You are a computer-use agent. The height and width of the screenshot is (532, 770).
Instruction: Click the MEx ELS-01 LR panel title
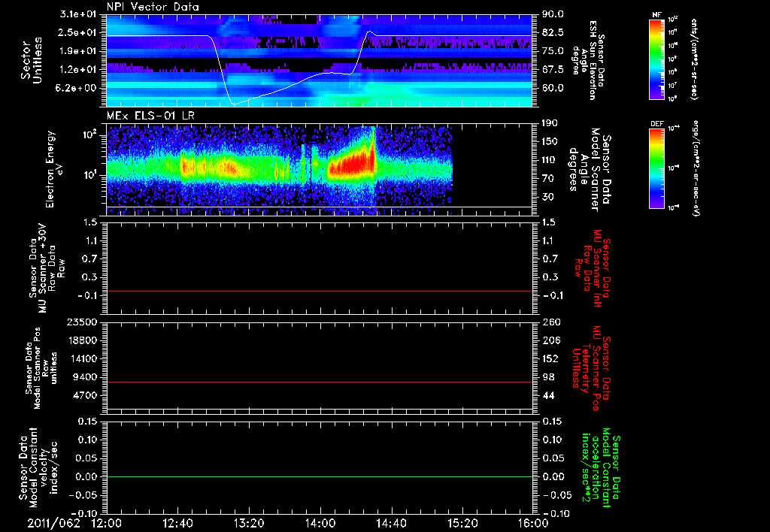click(150, 116)
